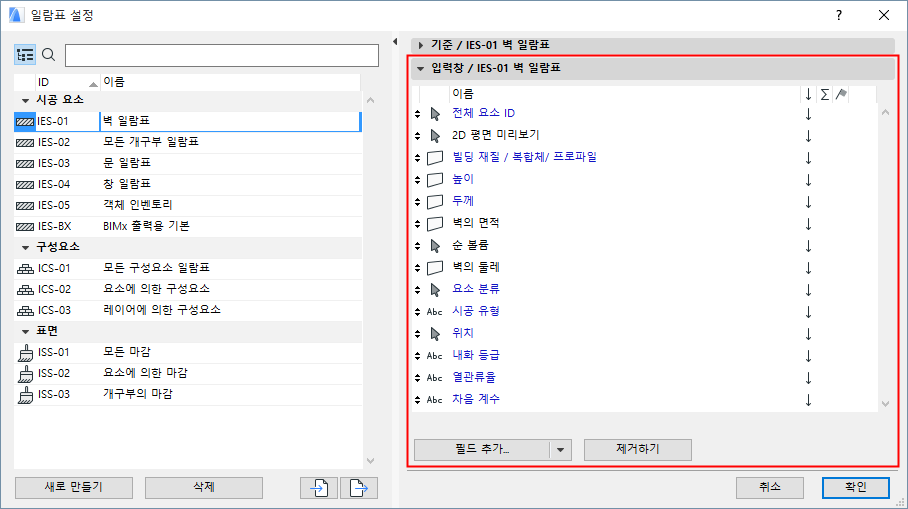The height and width of the screenshot is (509, 908).
Task: Confirm with the 확인 button
Action: coord(856,488)
